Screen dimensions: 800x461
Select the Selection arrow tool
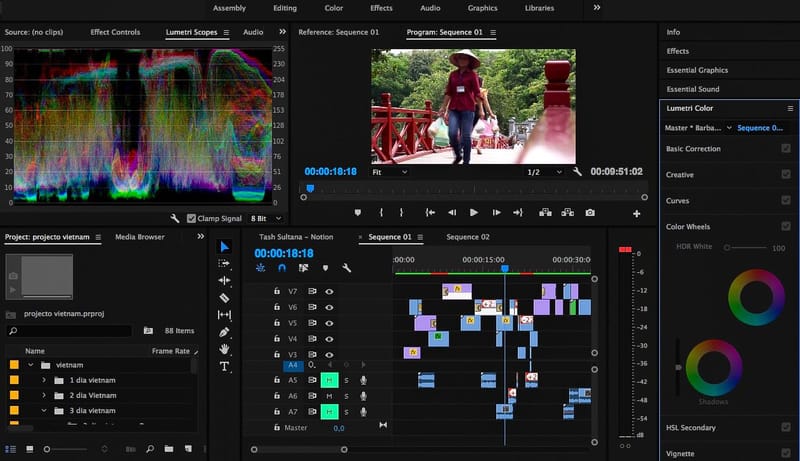coord(224,247)
